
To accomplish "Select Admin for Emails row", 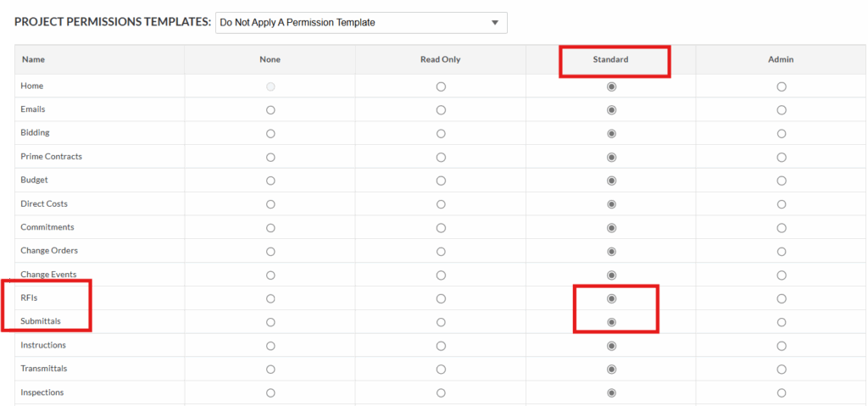I will click(781, 110).
